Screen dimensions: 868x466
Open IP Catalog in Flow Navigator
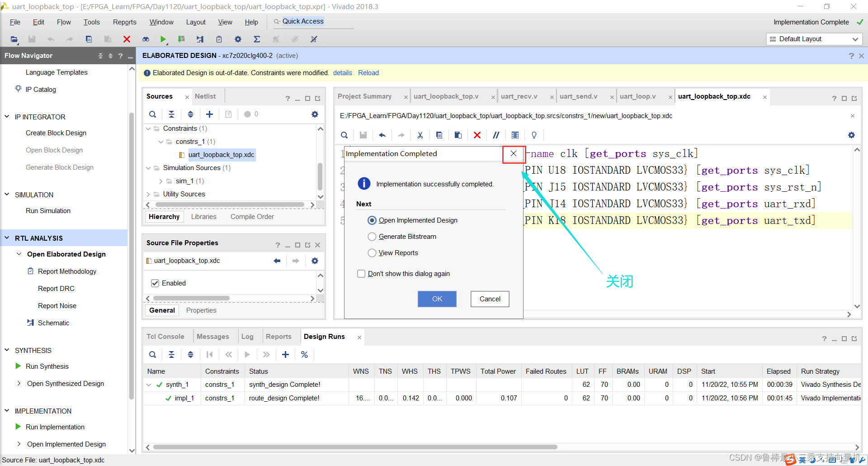pyautogui.click(x=41, y=90)
